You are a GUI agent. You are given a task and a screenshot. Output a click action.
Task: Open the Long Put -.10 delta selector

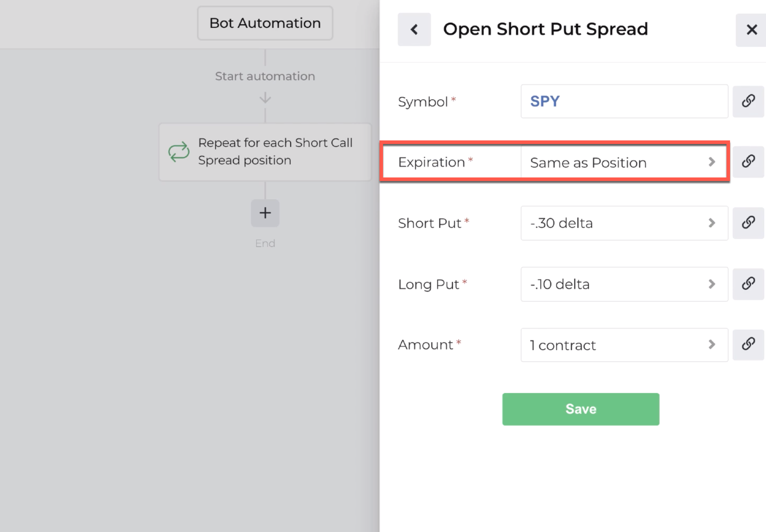click(x=624, y=284)
